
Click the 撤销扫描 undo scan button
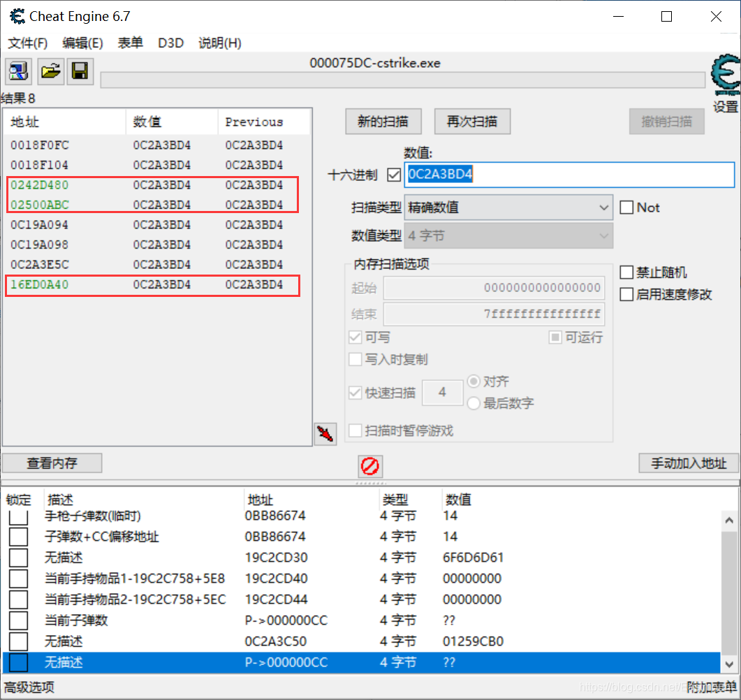pos(667,122)
